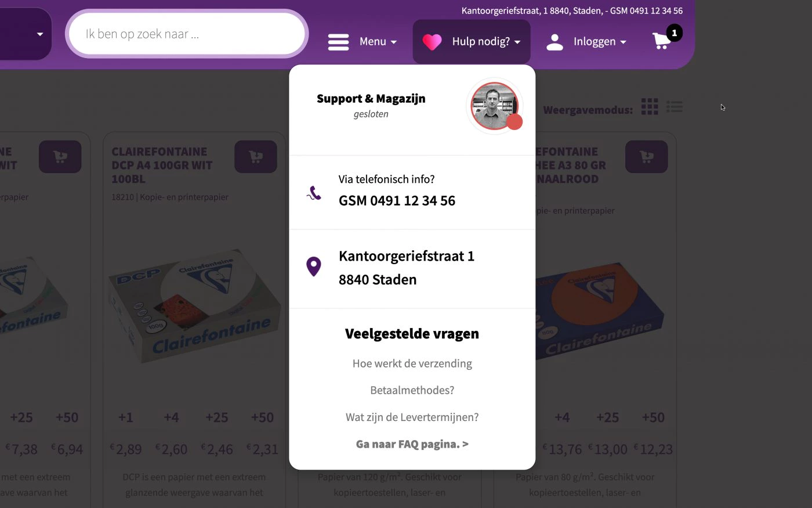Open Wat zijn de Levertermijnen? question
Screen dimensions: 812x508
pyautogui.click(x=412, y=417)
